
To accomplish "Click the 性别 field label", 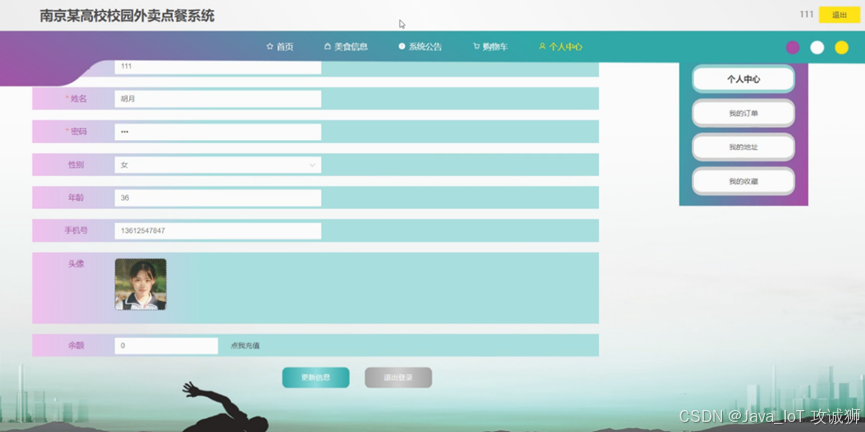I will click(x=76, y=164).
